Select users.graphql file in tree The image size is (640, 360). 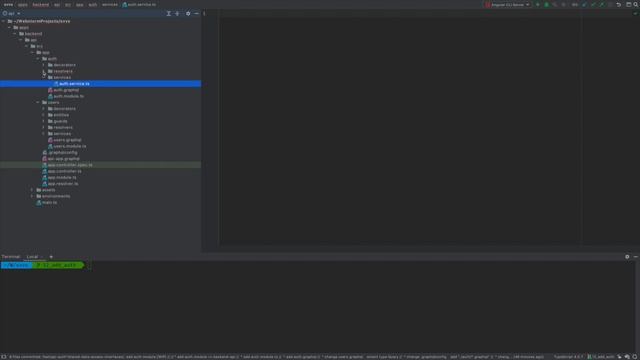tap(67, 140)
